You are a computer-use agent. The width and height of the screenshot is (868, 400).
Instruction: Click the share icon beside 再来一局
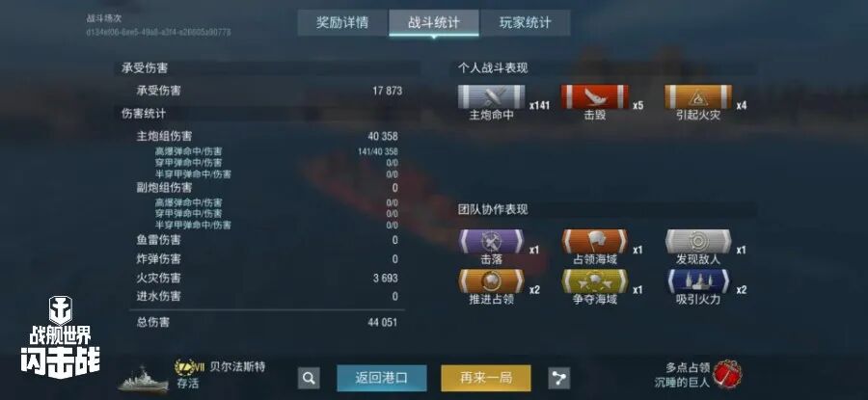coord(559,379)
